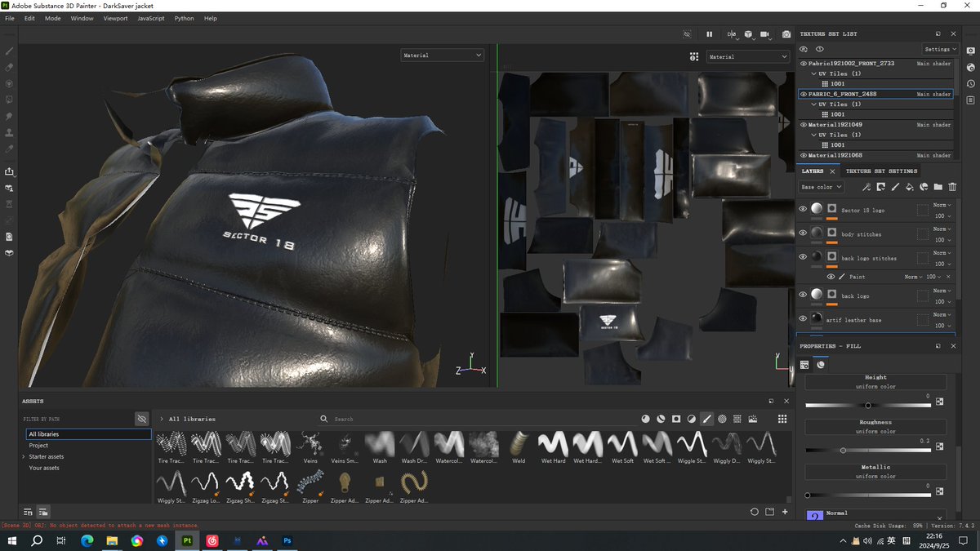Open the left viewport Material dropdown
The width and height of the screenshot is (980, 551).
442,55
